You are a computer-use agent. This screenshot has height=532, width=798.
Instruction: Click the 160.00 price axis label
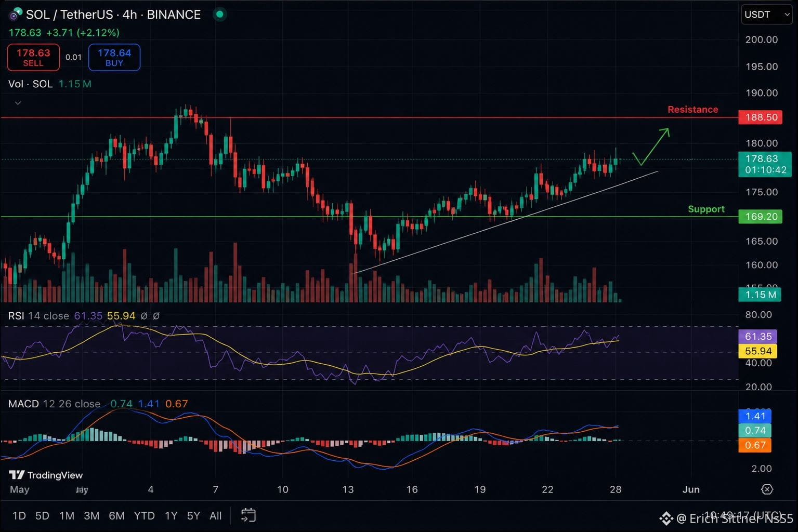pos(762,265)
